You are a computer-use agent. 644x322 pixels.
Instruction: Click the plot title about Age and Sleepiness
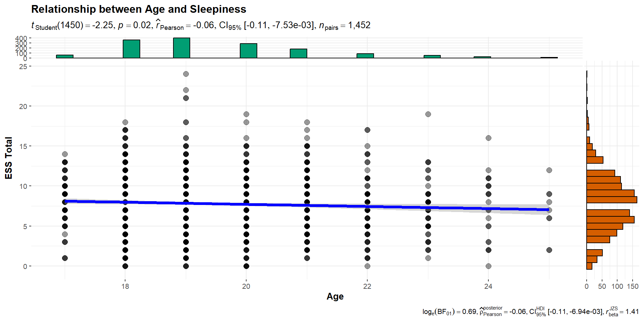[x=139, y=9]
